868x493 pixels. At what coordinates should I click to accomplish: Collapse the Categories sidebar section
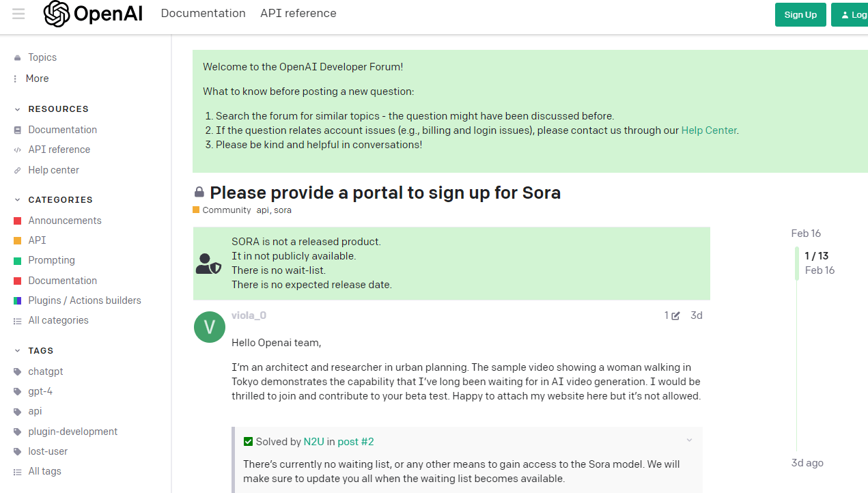(17, 200)
